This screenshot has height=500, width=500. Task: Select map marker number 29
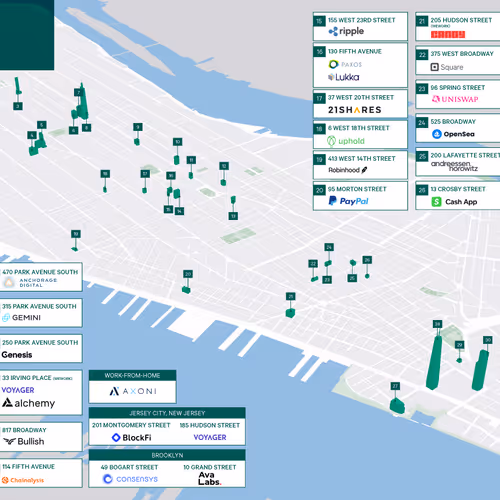(460, 345)
